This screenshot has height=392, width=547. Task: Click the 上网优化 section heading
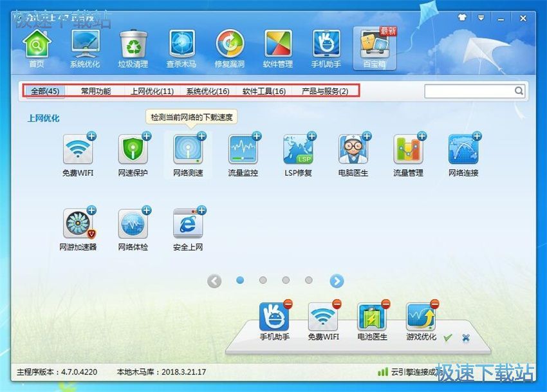pos(43,118)
